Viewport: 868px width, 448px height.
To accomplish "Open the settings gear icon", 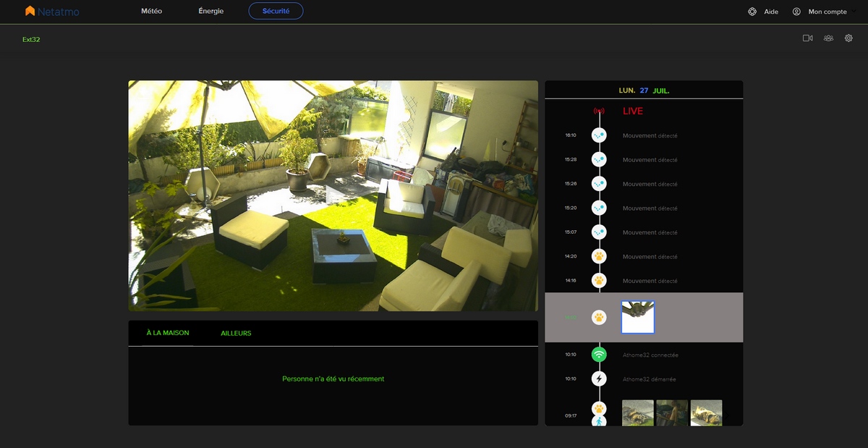I will [x=849, y=38].
